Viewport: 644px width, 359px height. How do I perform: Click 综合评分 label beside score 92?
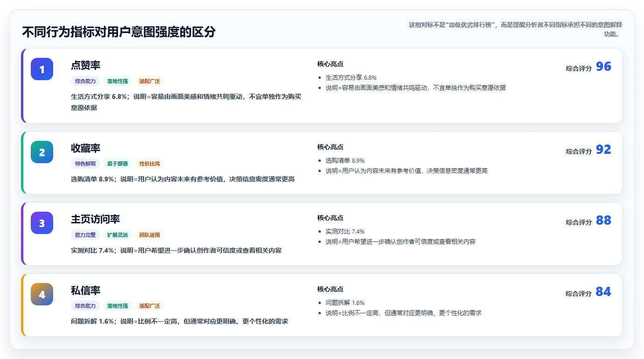579,152
